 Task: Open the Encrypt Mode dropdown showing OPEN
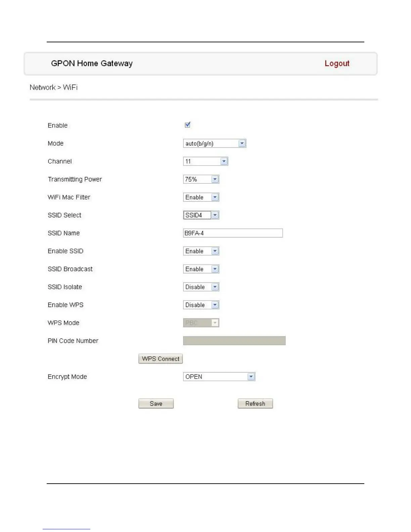pyautogui.click(x=219, y=377)
